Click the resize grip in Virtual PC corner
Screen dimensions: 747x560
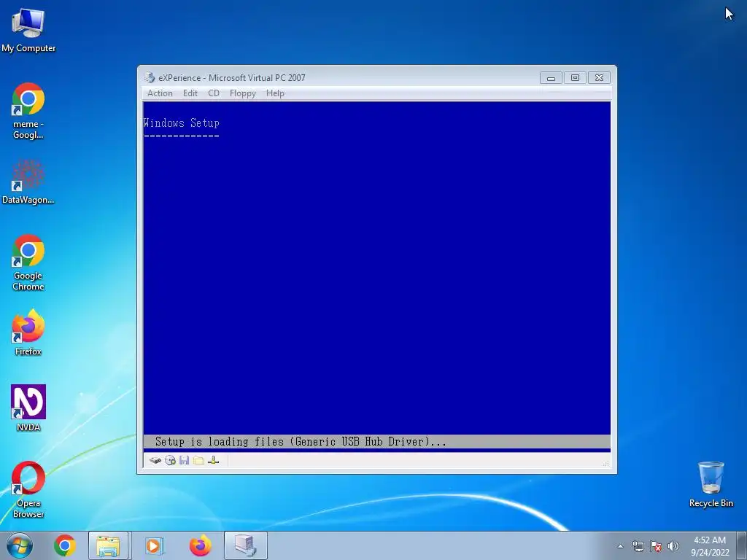(606, 463)
